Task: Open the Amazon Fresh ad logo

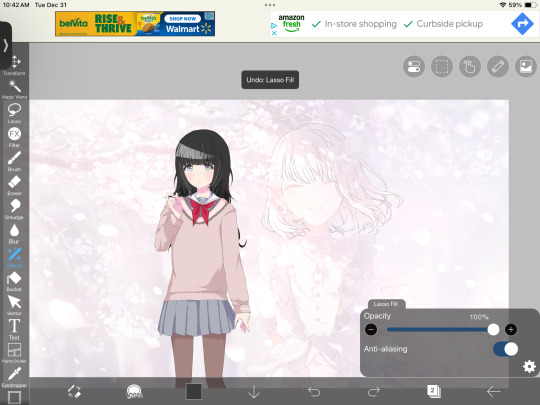Action: pos(291,23)
